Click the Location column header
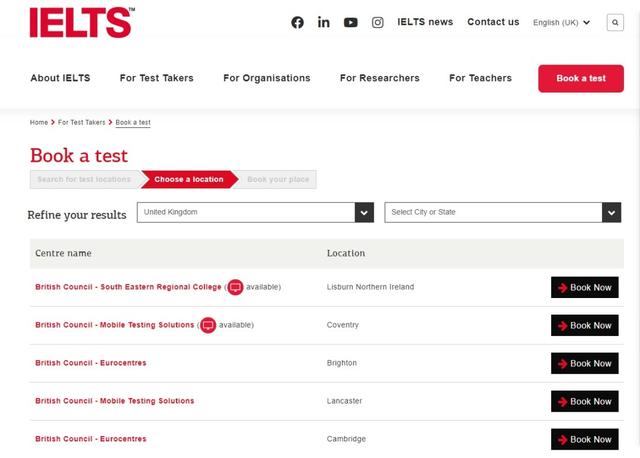The height and width of the screenshot is (458, 640). tap(346, 253)
